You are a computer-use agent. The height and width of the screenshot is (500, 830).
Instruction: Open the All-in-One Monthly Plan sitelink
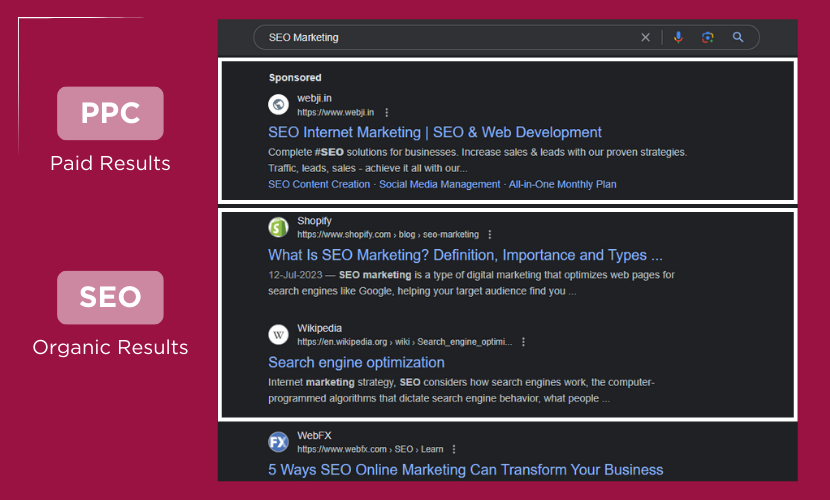click(563, 184)
